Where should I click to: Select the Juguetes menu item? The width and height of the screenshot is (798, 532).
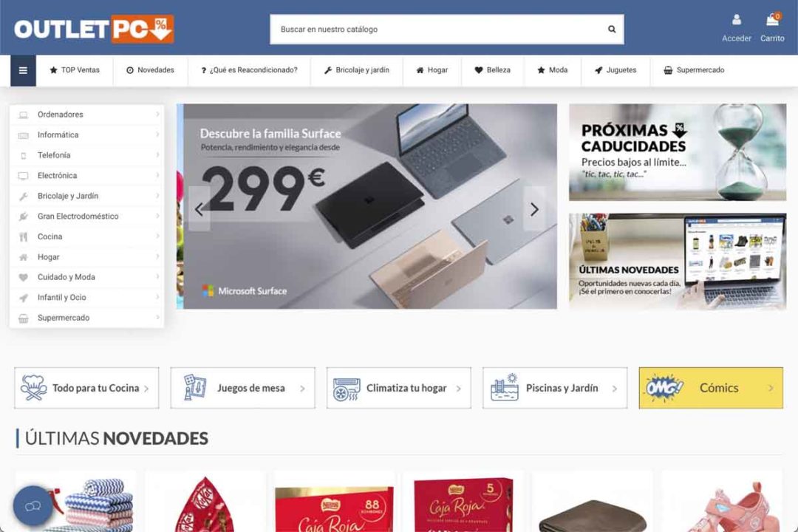[615, 70]
